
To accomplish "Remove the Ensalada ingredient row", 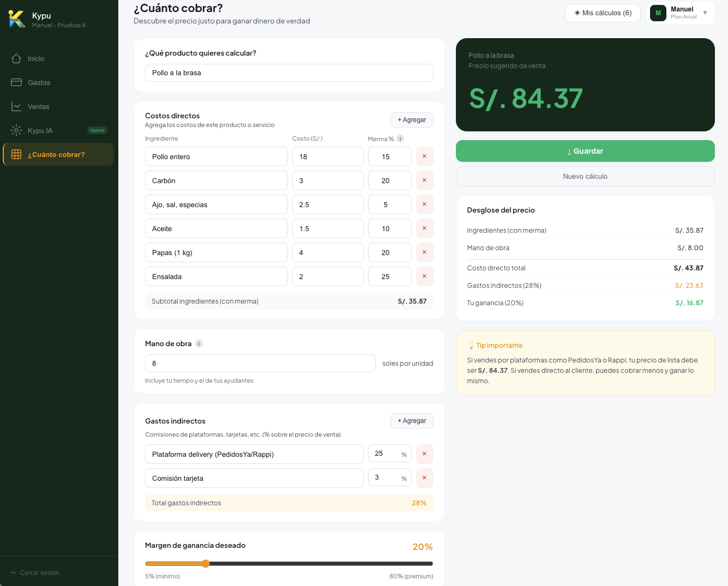I will tap(424, 276).
